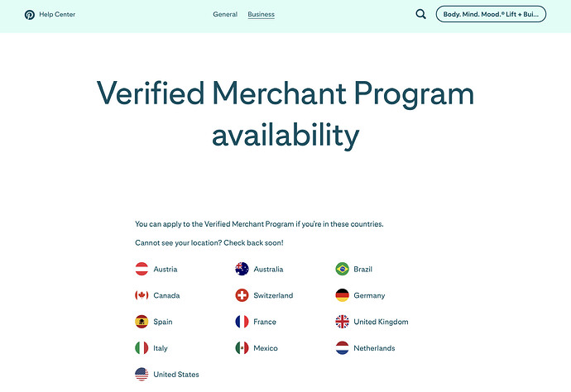571x392 pixels.
Task: Open the search magnifier icon
Action: (420, 14)
